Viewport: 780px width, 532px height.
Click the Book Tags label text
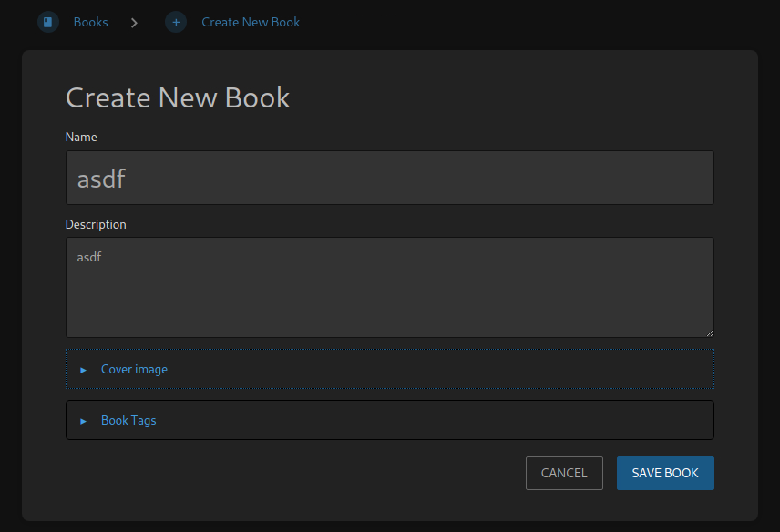point(128,421)
